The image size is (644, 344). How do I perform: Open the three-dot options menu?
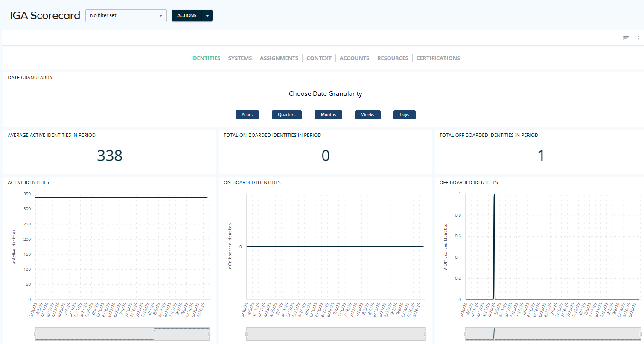click(638, 38)
